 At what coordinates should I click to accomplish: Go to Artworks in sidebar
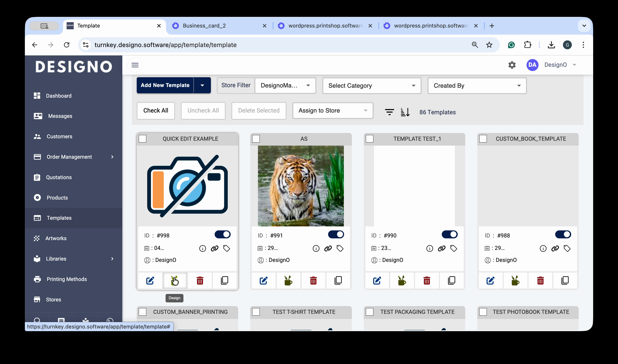56,238
